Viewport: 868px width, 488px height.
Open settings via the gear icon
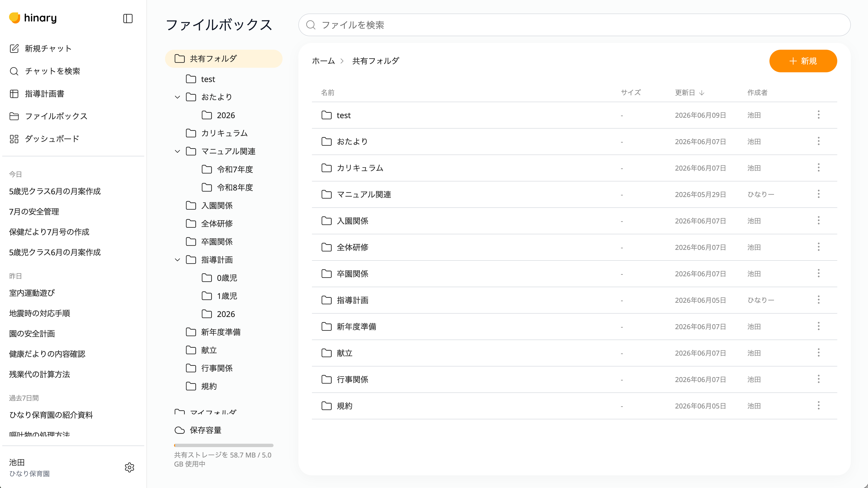coord(129,467)
